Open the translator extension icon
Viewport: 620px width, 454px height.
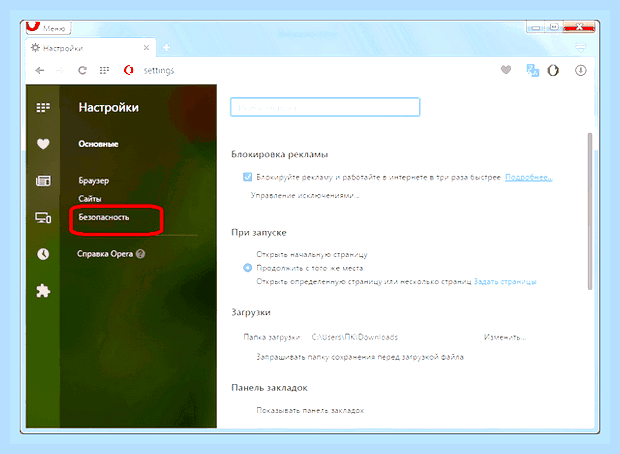533,70
